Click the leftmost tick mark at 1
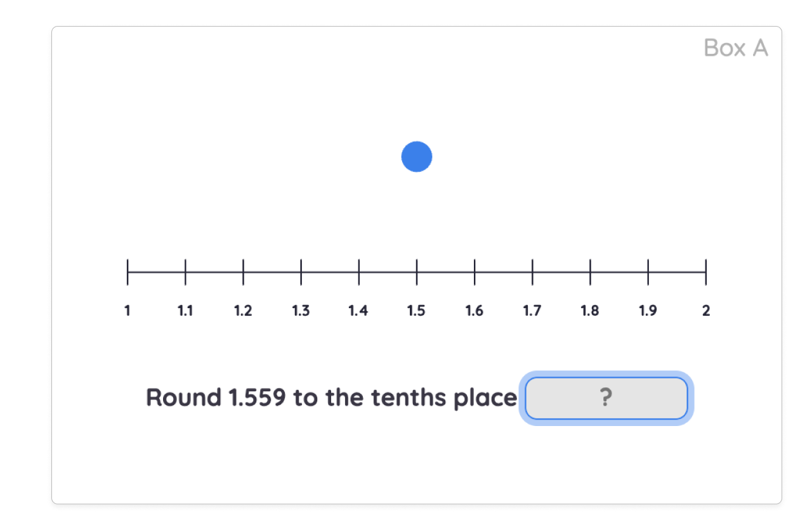Viewport: 812px width, 530px height. (127, 271)
